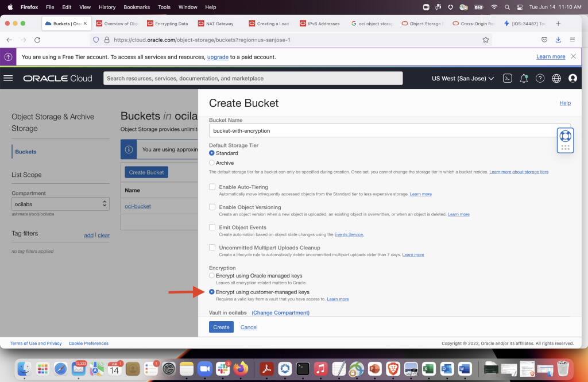Select Encrypt using Oracle managed keys

(212, 275)
